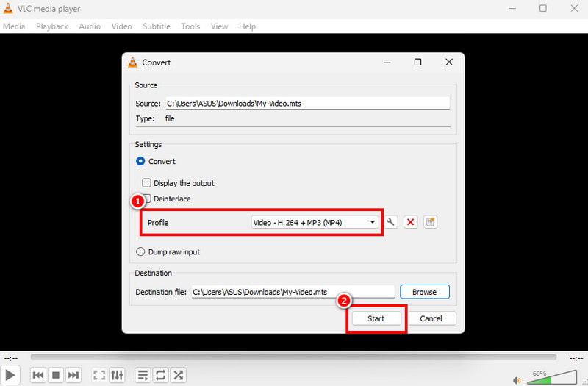Click VLC cone icon in main title bar
The image size is (588, 386).
click(x=8, y=8)
